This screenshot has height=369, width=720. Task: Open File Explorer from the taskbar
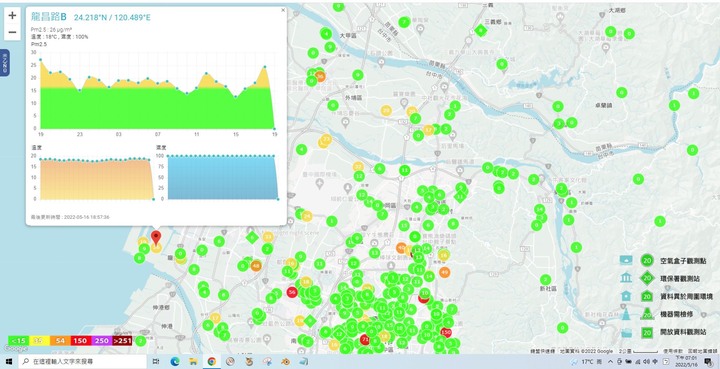pyautogui.click(x=193, y=362)
